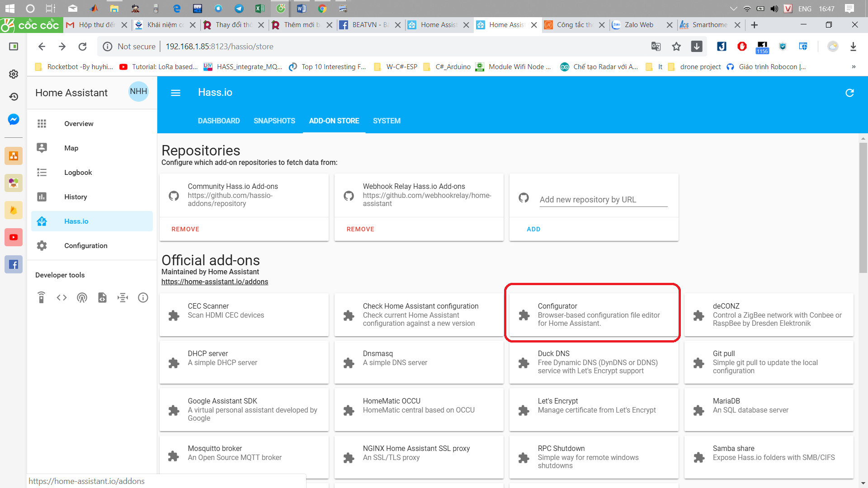The width and height of the screenshot is (868, 488).
Task: Click the Windows Start button
Action: click(10, 9)
